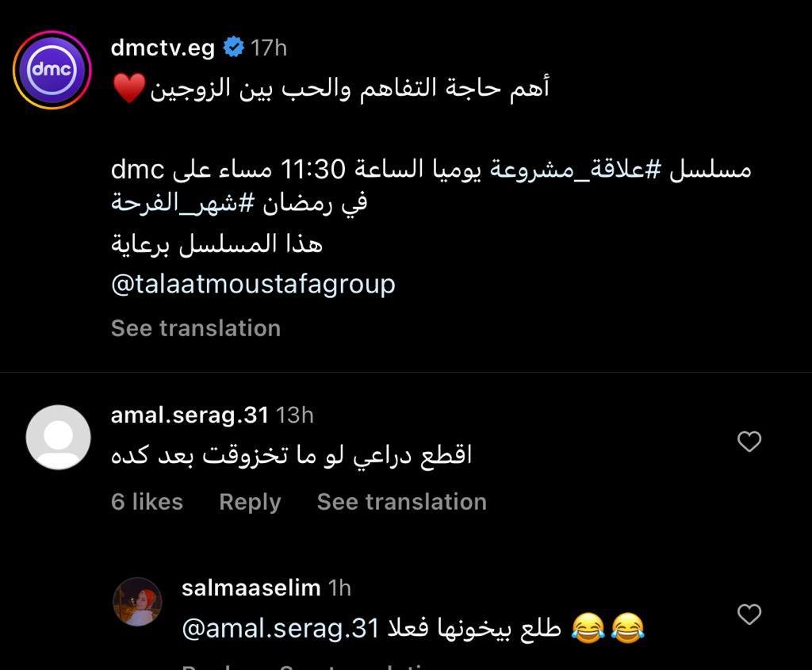Click the 1h timestamp on salmaaselim's reply
Viewport: 812px width, 670px height.
(339, 588)
